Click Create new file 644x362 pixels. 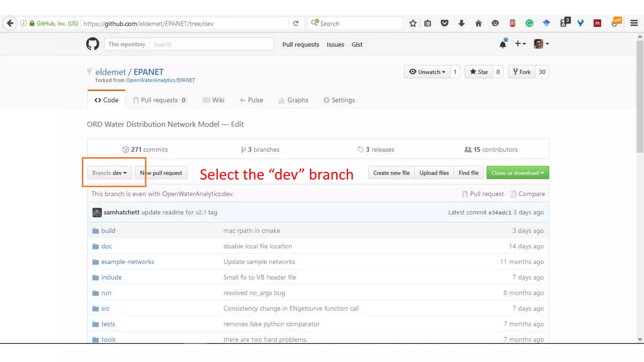click(391, 173)
